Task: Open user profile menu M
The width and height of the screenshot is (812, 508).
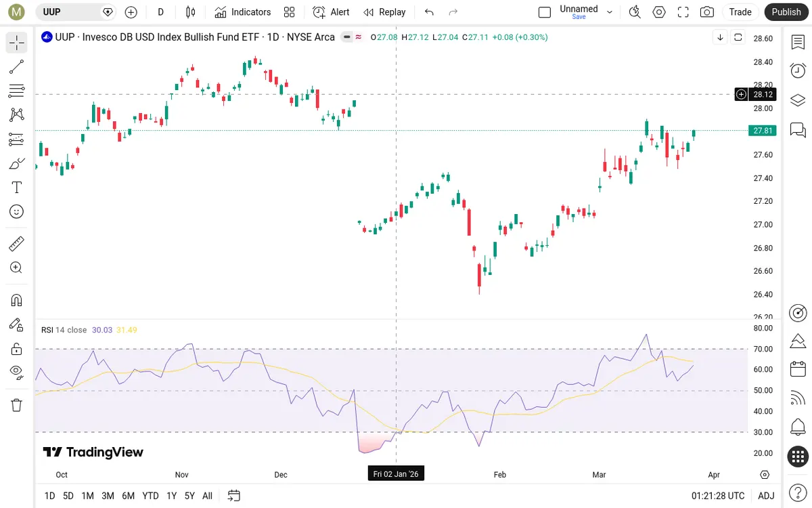Action: pyautogui.click(x=17, y=12)
